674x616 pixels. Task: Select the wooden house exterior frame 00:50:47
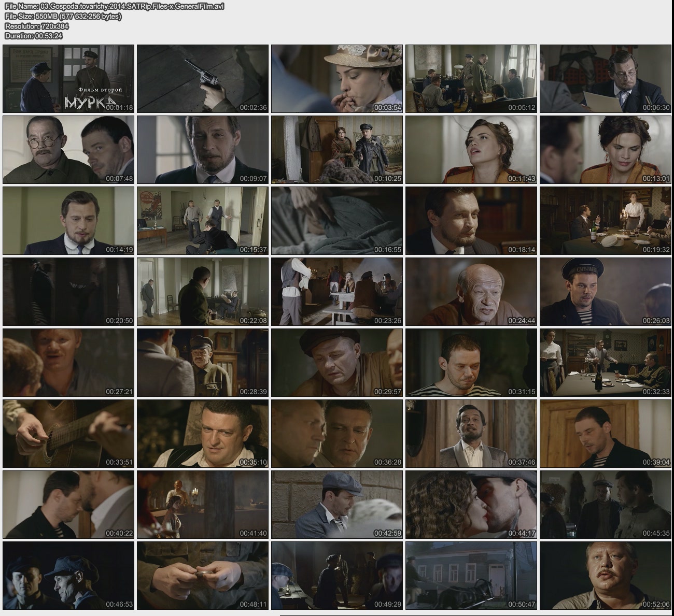471,576
